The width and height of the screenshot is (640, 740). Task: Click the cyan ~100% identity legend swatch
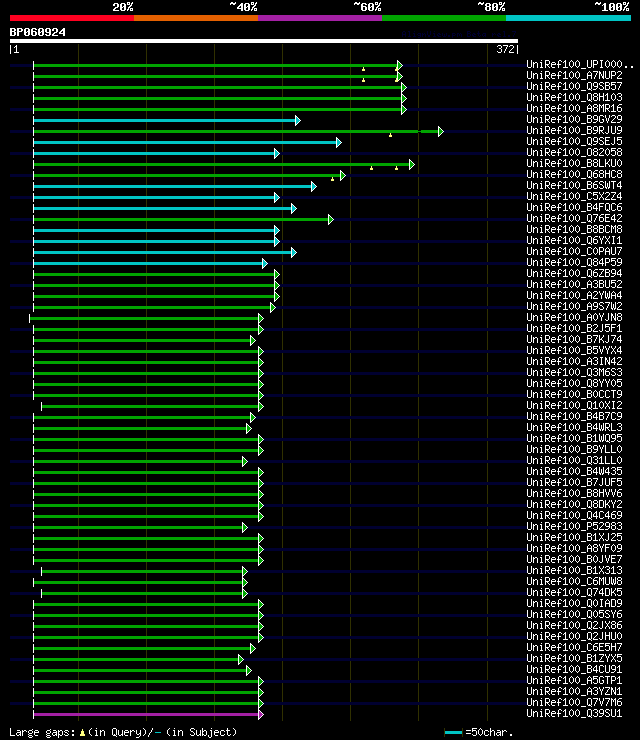(x=568, y=18)
